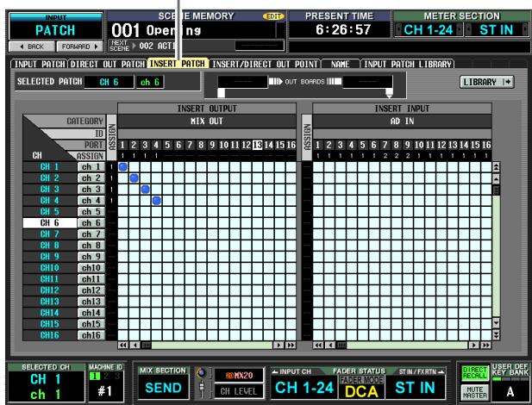The image size is (532, 405).
Task: Select the INSERT PATCH tab
Action: (x=178, y=64)
